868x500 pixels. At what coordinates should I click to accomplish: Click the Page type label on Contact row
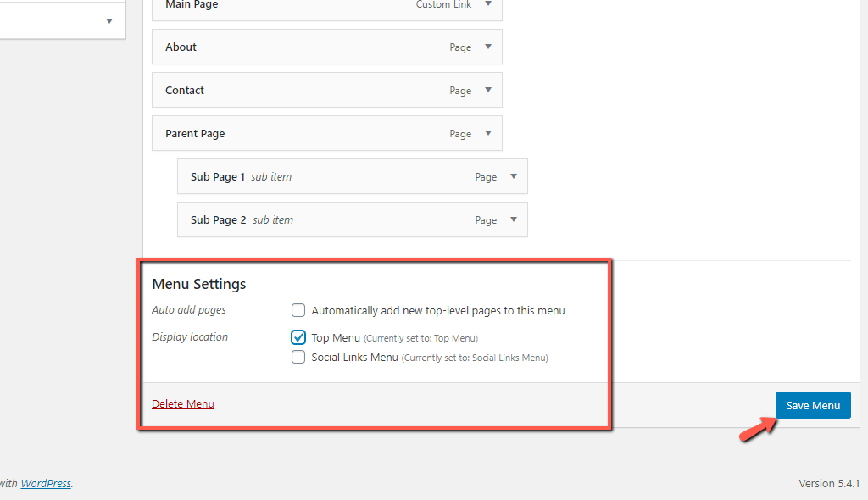click(460, 91)
